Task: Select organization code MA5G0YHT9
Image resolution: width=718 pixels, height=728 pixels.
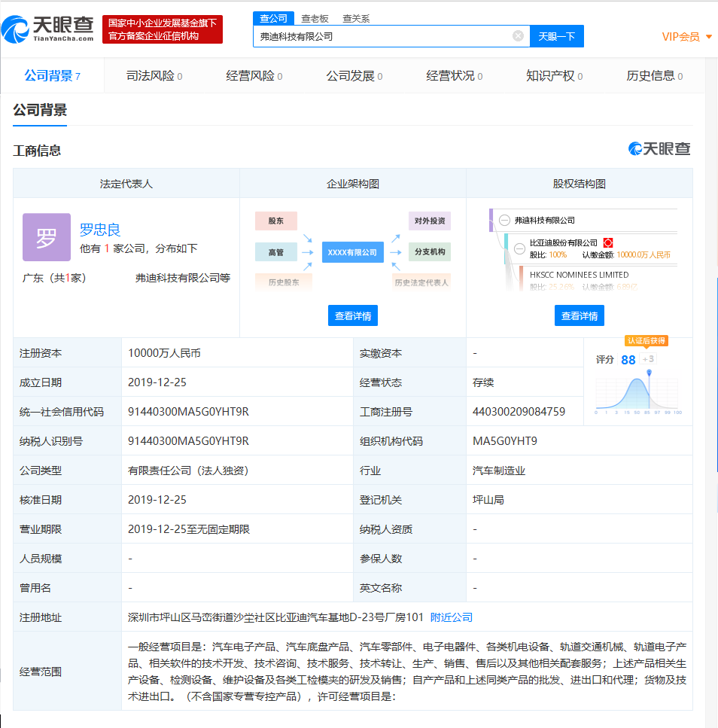Action: pyautogui.click(x=505, y=440)
